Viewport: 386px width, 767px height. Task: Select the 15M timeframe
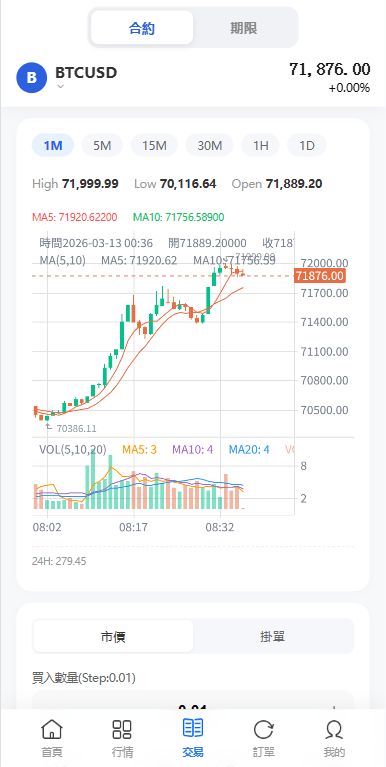pos(155,145)
